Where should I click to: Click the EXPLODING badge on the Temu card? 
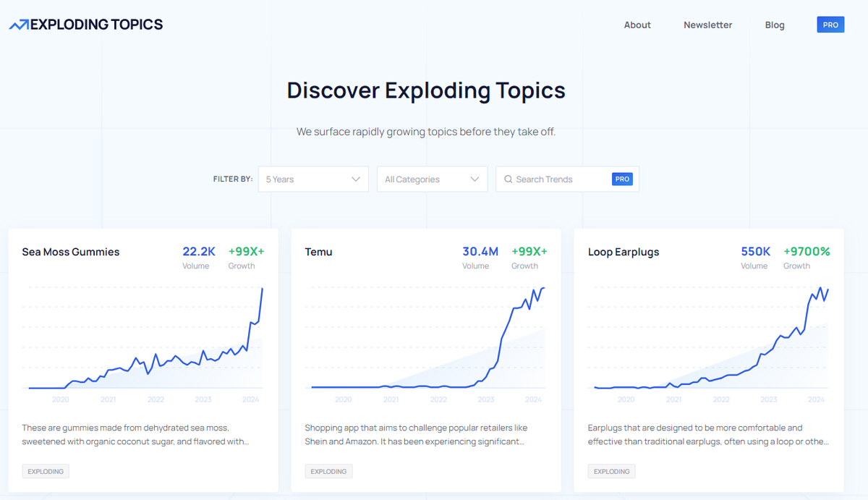328,471
